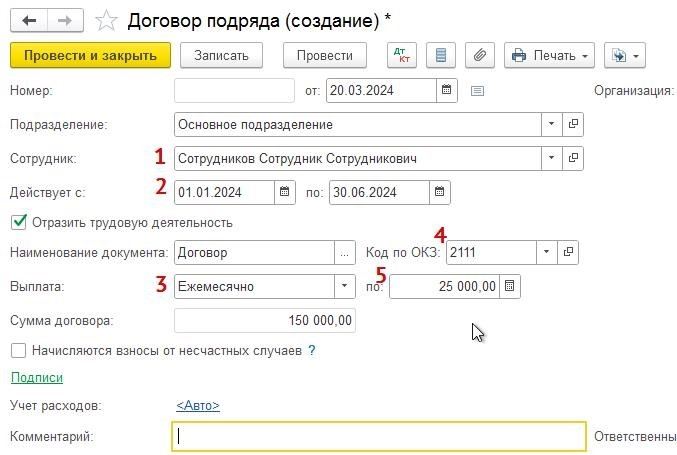Viewport: 677px width, 455px height.
Task: Expand the Сотрудник dropdown list
Action: [551, 158]
